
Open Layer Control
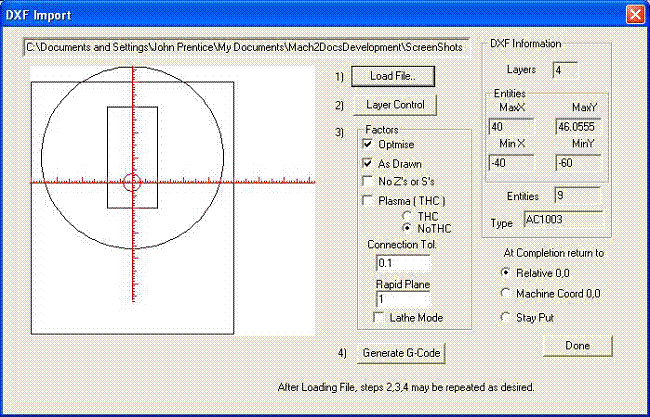395,105
